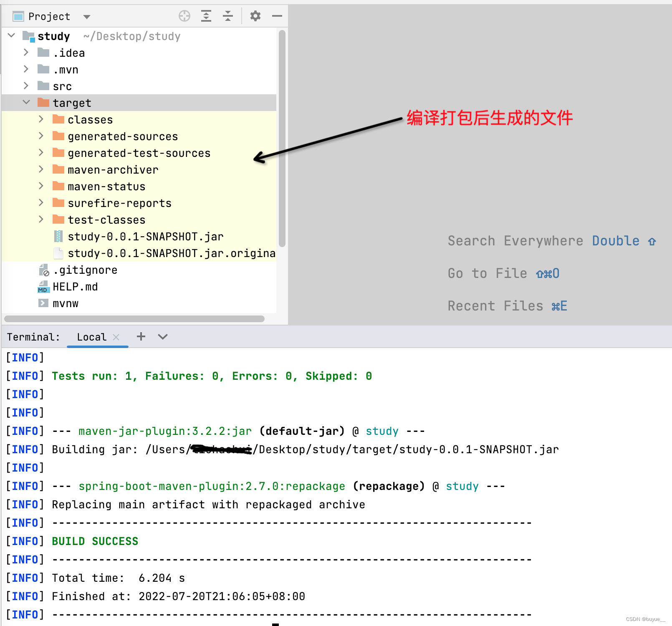The image size is (672, 626).
Task: Click the Recent Files shortcut hint
Action: [x=508, y=306]
